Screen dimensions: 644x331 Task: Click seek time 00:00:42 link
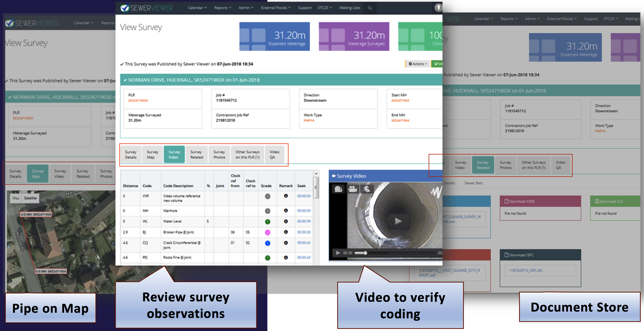pyautogui.click(x=304, y=243)
